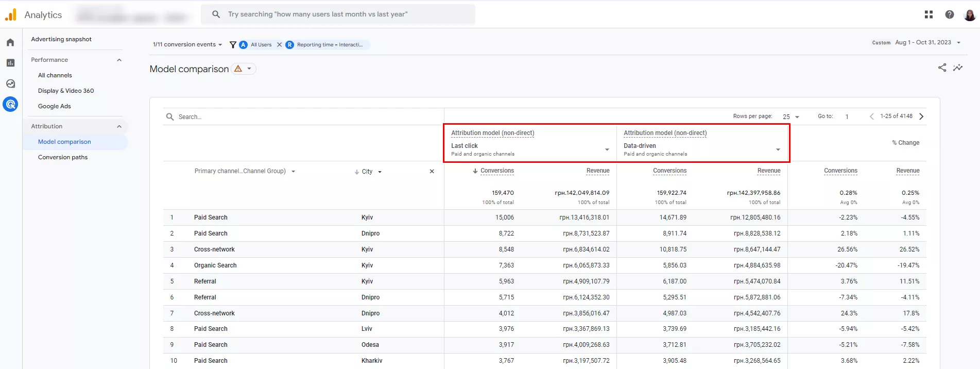Click 26.56% conversions change value
The height and width of the screenshot is (369, 980).
coord(847,249)
